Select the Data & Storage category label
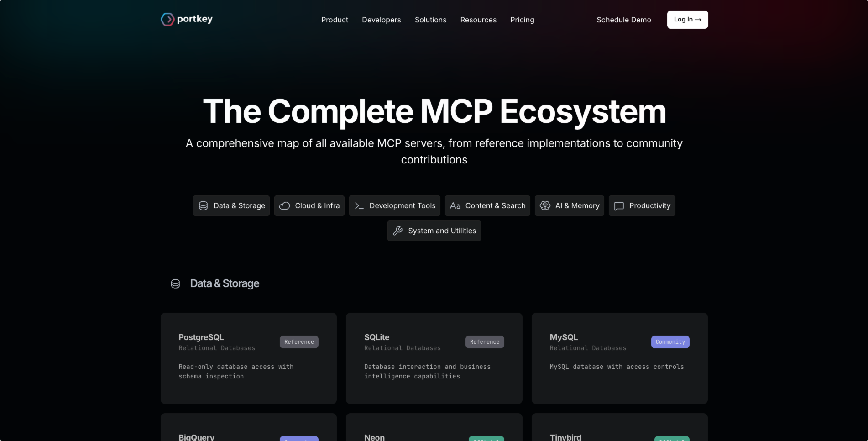868x441 pixels. (x=239, y=206)
